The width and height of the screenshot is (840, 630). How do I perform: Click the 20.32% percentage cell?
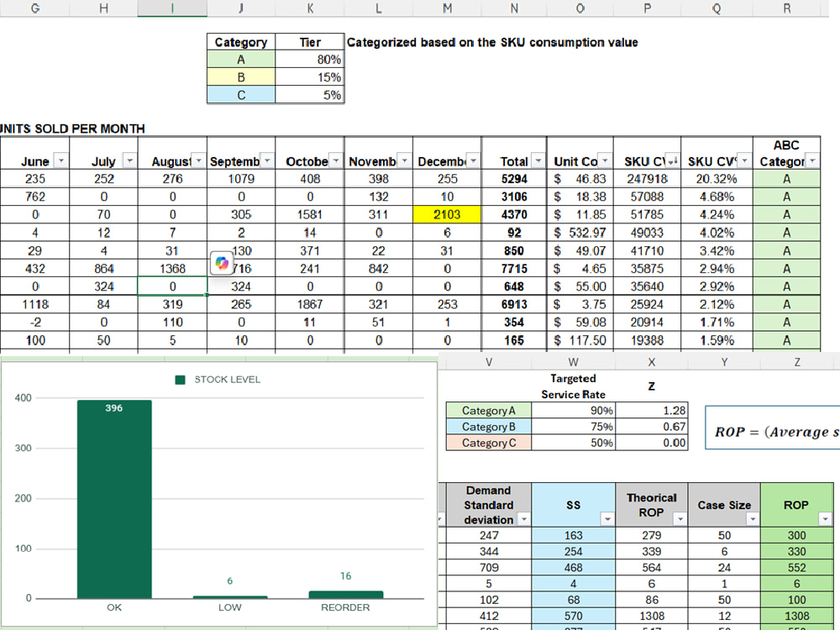pyautogui.click(x=717, y=179)
